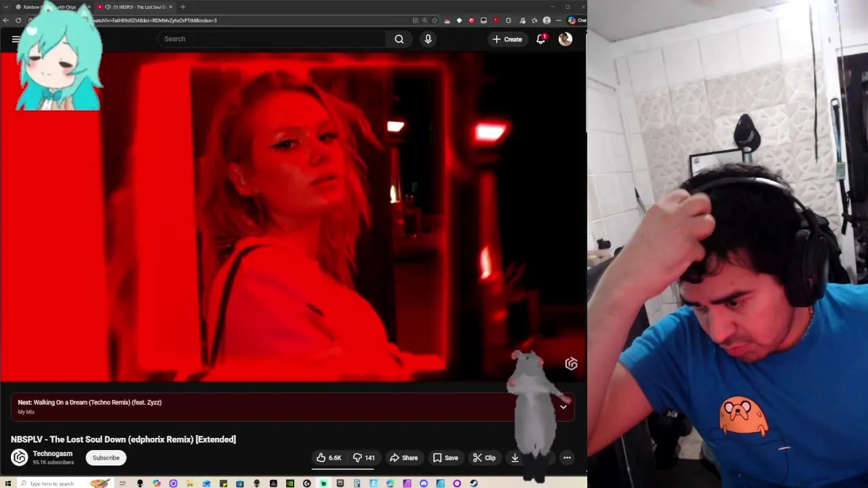Activate voice search microphone icon
The image size is (868, 488).
428,39
